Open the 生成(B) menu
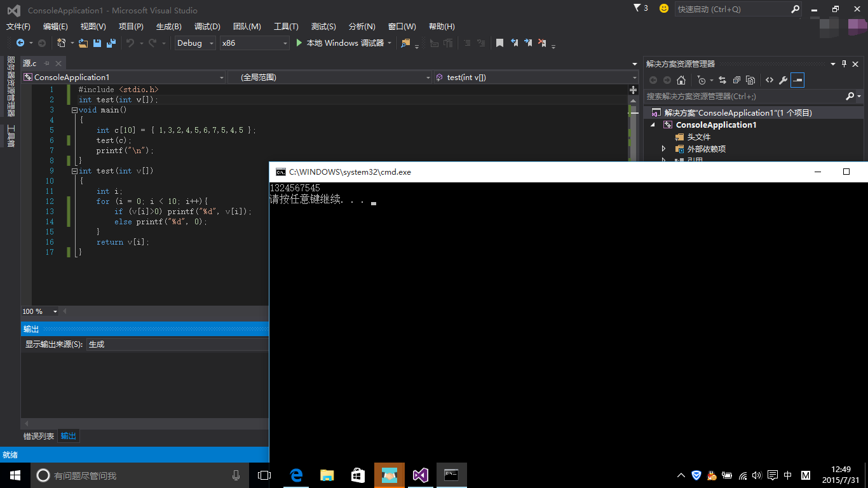868x488 pixels. [x=168, y=26]
